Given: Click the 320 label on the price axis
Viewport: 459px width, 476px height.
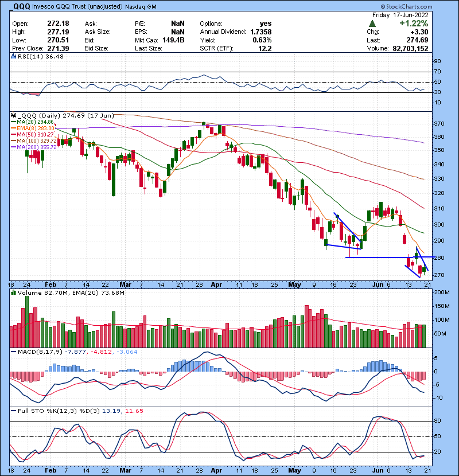Looking at the screenshot, I should point(439,193).
